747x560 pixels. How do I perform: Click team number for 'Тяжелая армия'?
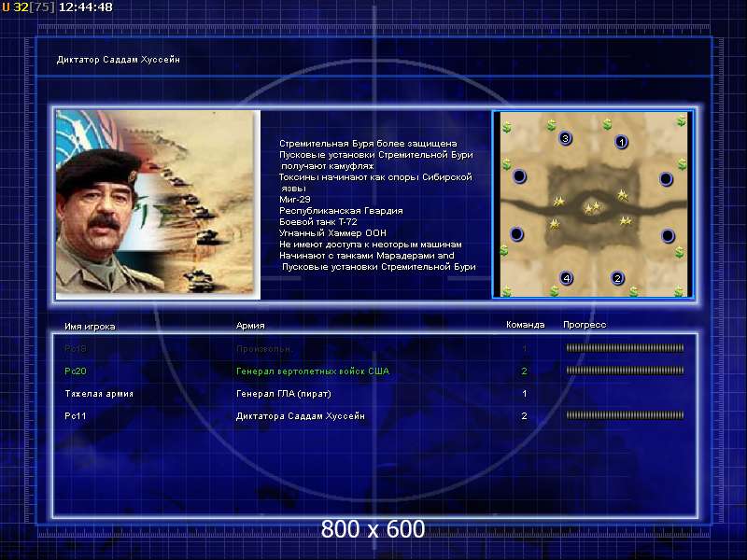pos(524,394)
